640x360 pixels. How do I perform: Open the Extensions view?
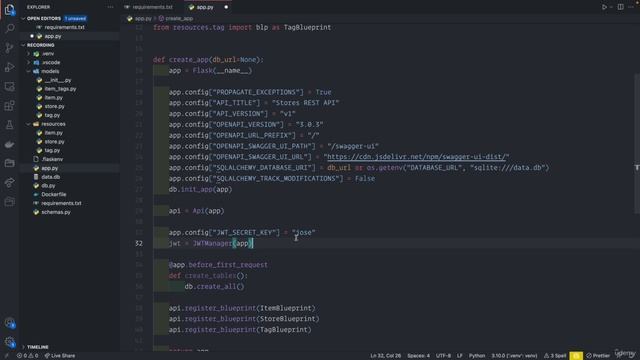(9, 106)
